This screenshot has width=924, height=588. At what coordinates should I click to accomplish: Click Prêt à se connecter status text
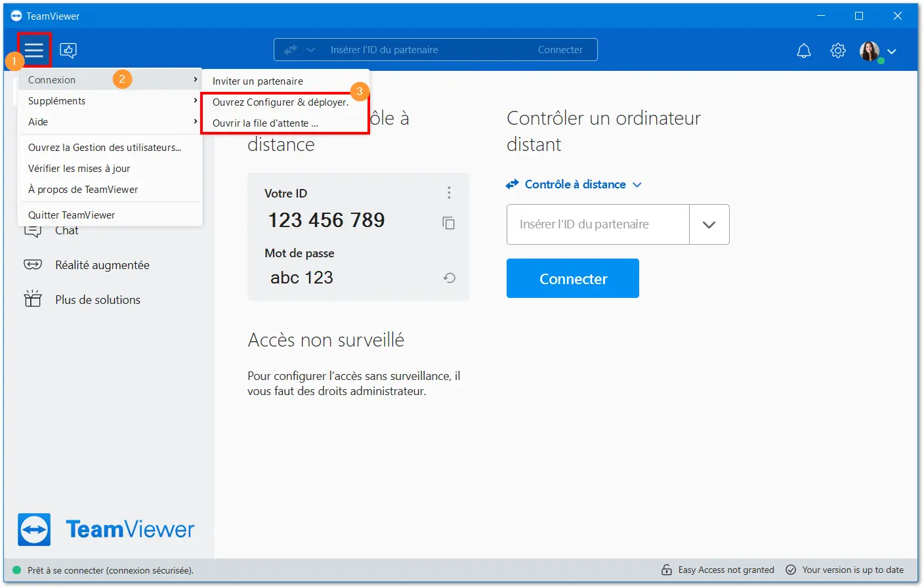[110, 570]
